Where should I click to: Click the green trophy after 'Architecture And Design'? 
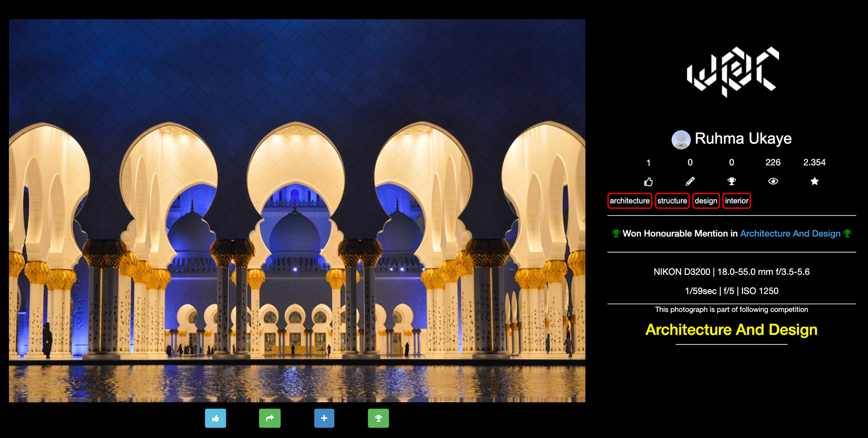(x=847, y=234)
